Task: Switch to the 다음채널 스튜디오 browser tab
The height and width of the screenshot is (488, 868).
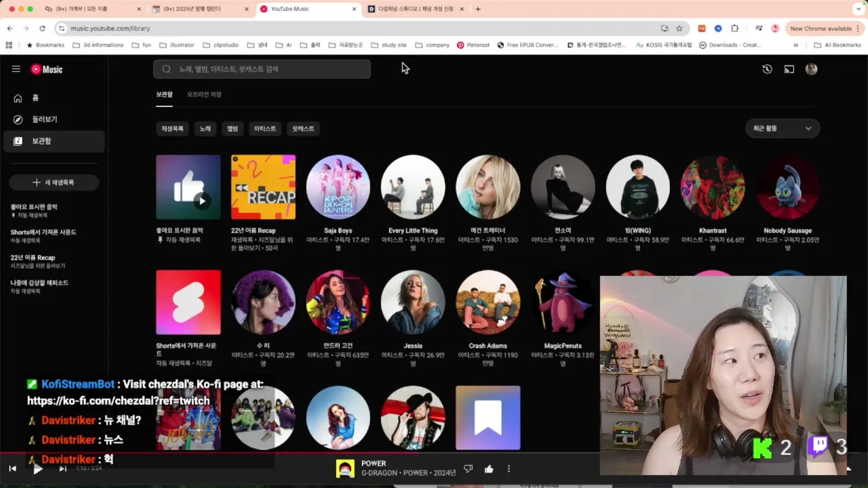Action: coord(416,9)
